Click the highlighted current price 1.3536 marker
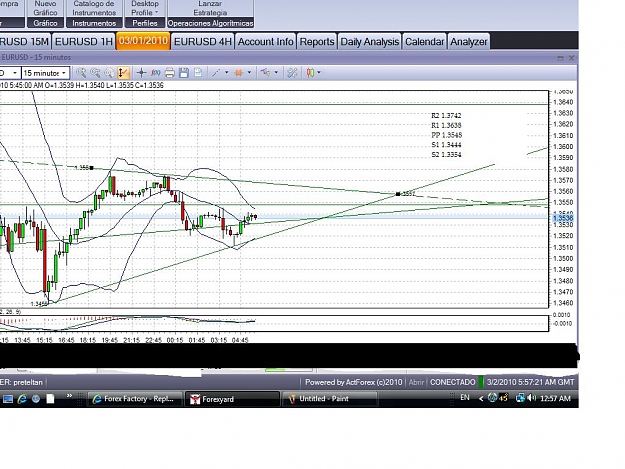625x469 pixels. [x=563, y=218]
